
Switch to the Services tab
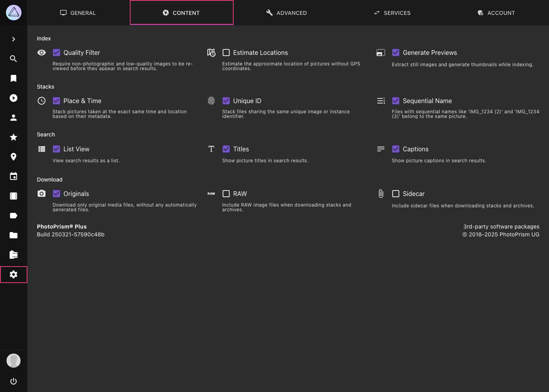(392, 13)
